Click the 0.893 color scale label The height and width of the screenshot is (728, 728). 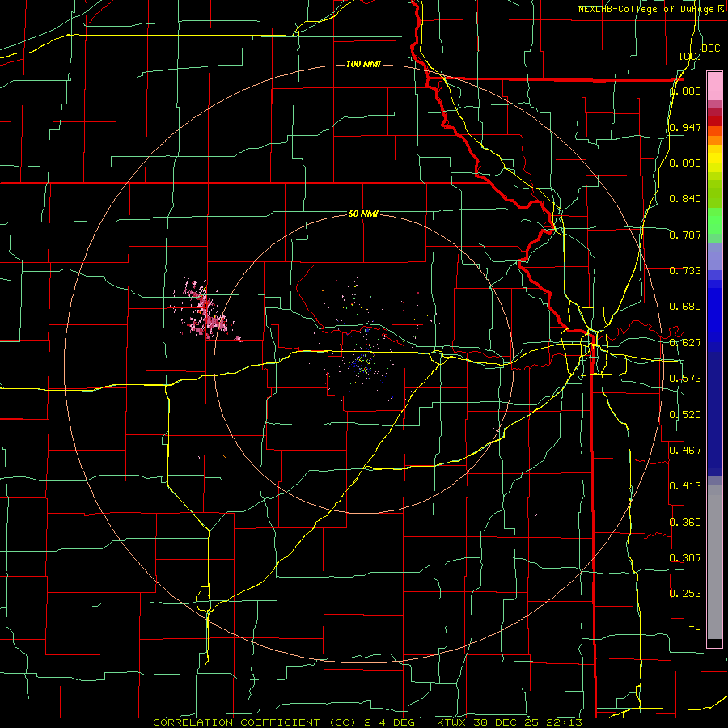(x=685, y=163)
